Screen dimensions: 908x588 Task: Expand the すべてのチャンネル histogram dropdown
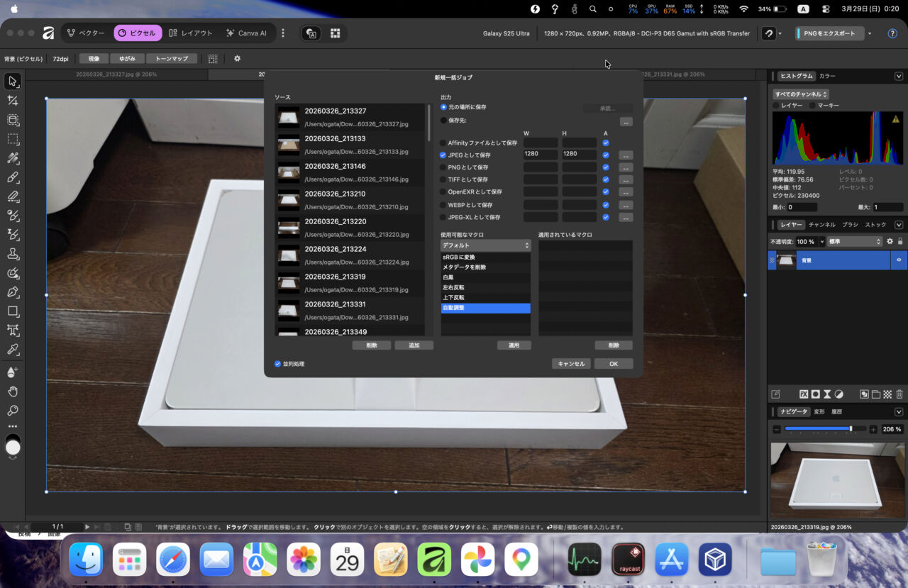tap(801, 94)
